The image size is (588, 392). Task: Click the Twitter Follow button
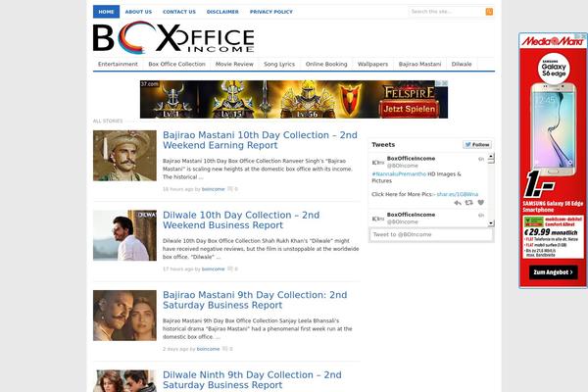tap(477, 144)
